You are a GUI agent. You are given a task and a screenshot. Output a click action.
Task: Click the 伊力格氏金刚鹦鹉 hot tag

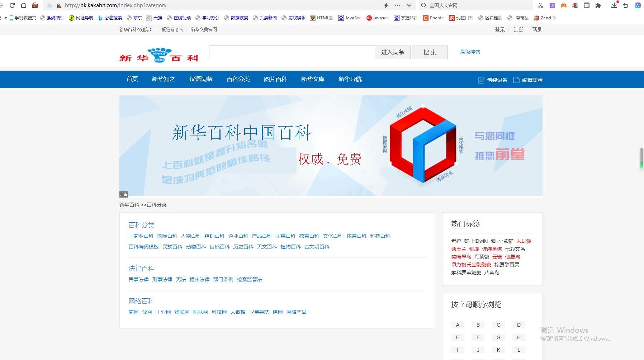tap(471, 265)
